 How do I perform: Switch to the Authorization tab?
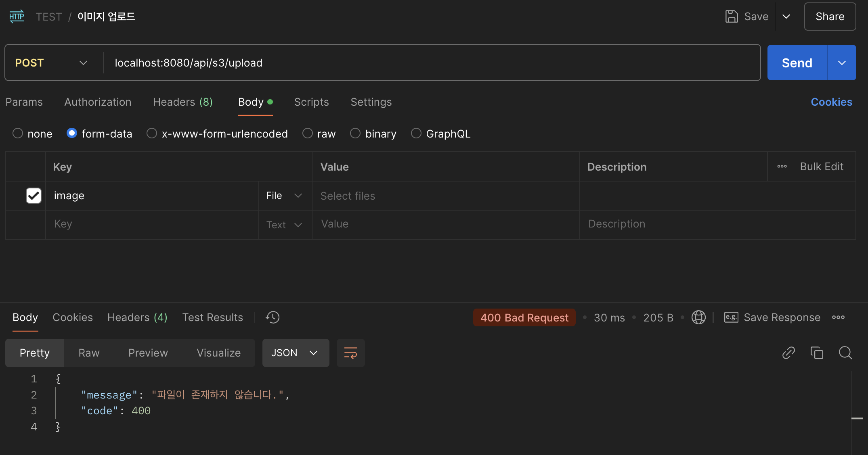(x=98, y=102)
